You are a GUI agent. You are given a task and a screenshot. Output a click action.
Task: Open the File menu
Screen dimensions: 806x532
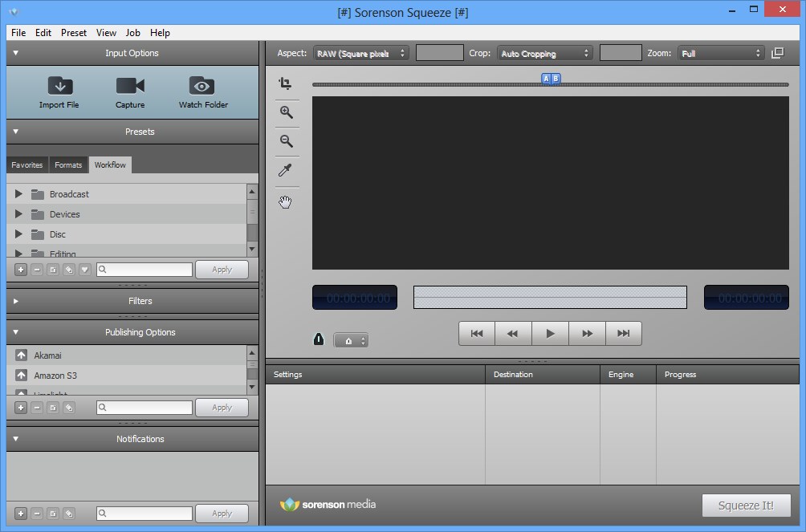18,32
